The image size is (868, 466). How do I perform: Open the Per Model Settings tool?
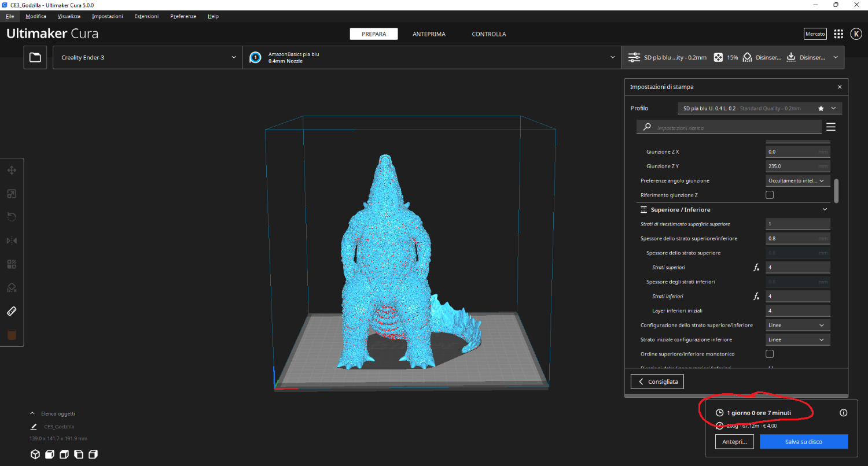tap(12, 264)
